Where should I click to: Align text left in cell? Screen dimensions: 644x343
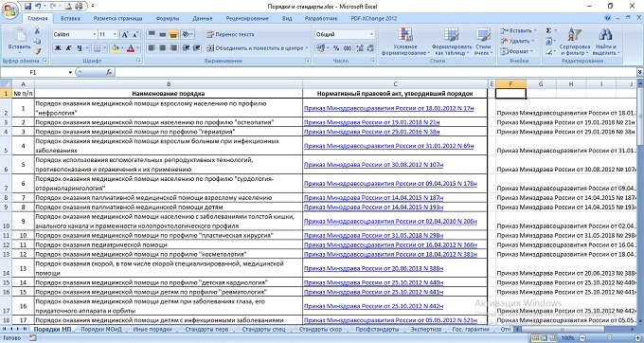tap(152, 48)
